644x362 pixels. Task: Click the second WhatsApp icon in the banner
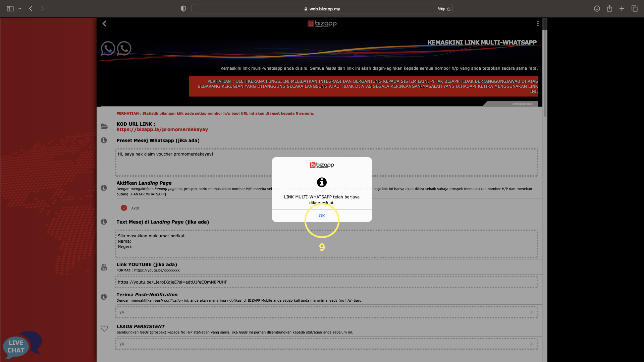[x=124, y=49]
